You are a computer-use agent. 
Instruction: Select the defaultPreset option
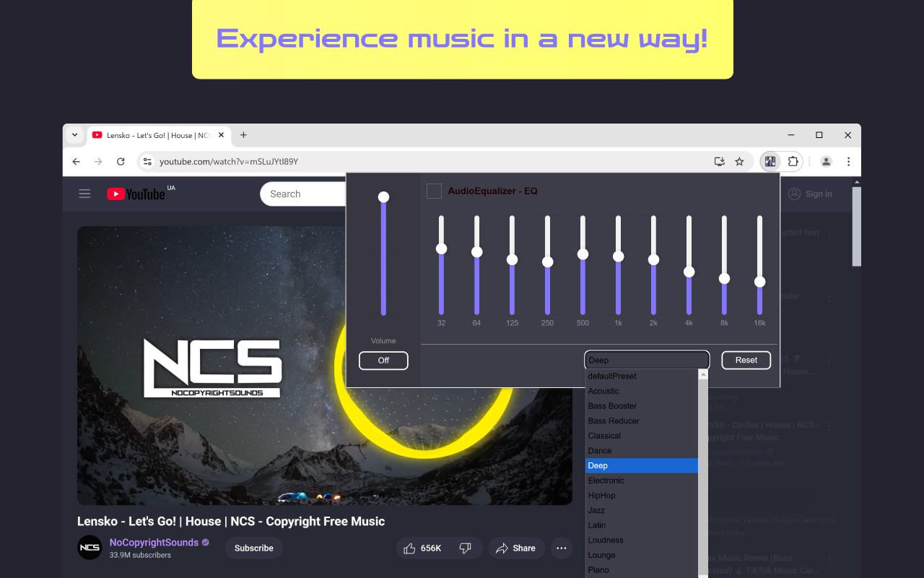point(642,376)
